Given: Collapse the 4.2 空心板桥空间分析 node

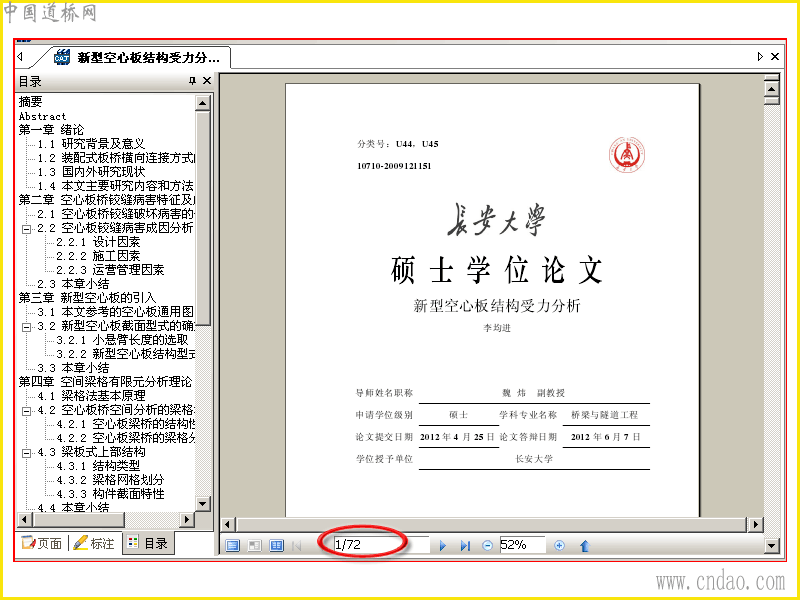Looking at the screenshot, I should click(26, 411).
